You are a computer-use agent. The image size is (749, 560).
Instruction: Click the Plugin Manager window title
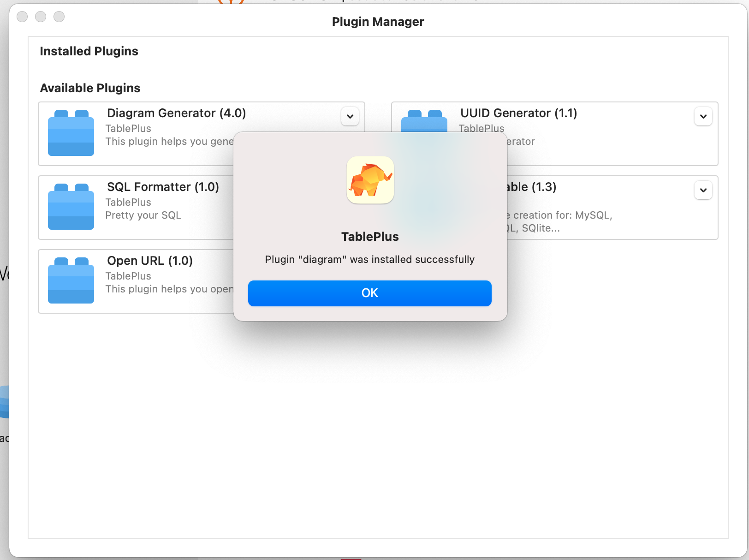click(x=378, y=22)
